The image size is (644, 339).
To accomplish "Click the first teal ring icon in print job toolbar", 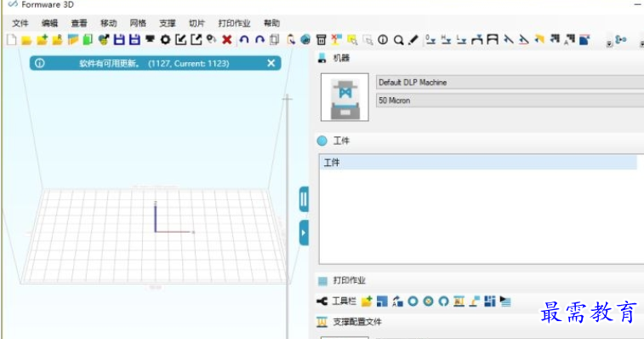I will click(x=413, y=302).
